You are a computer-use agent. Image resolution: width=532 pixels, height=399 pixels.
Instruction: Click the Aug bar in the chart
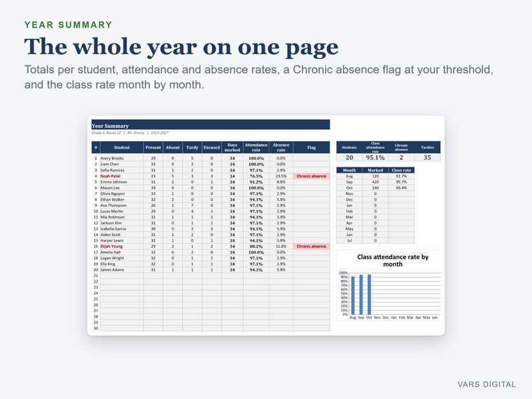[x=353, y=296]
